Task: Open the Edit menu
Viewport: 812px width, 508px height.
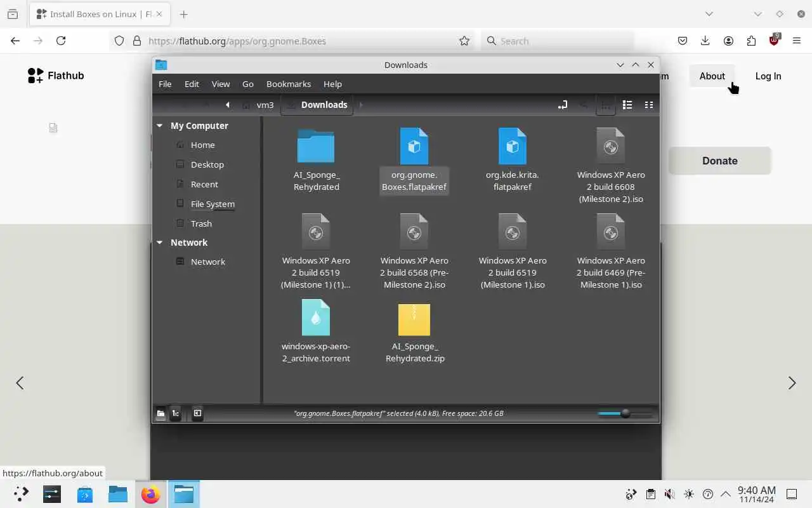Action: point(192,84)
